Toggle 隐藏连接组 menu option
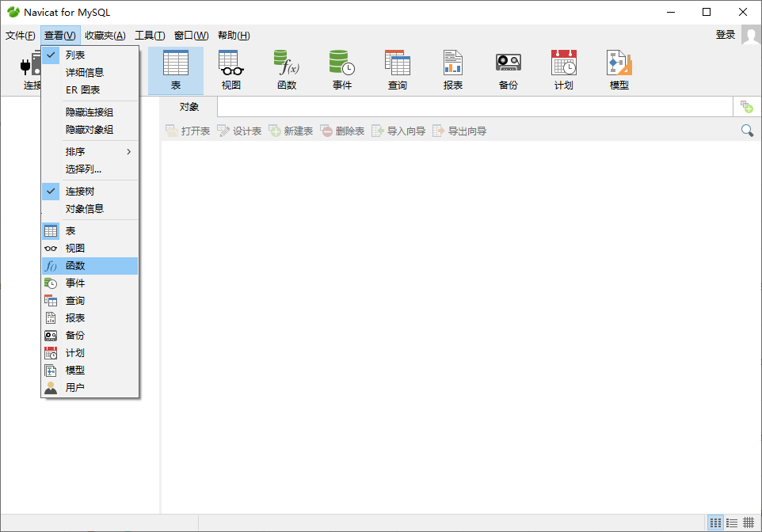 [90, 112]
